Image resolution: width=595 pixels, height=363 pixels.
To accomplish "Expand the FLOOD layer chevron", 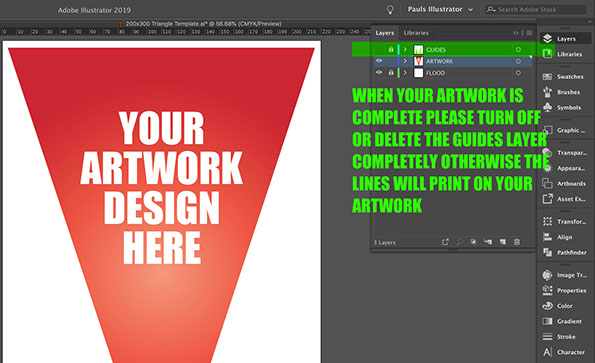I will (x=405, y=72).
